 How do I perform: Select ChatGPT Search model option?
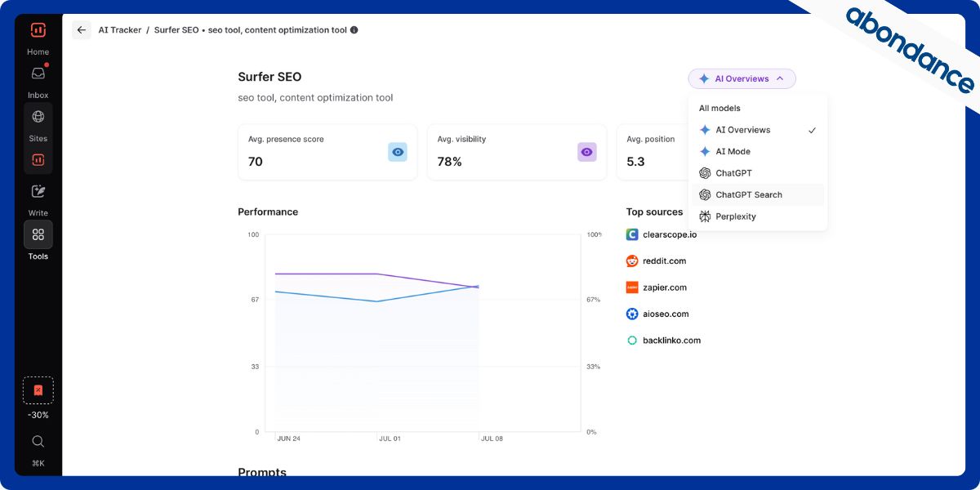click(x=758, y=195)
